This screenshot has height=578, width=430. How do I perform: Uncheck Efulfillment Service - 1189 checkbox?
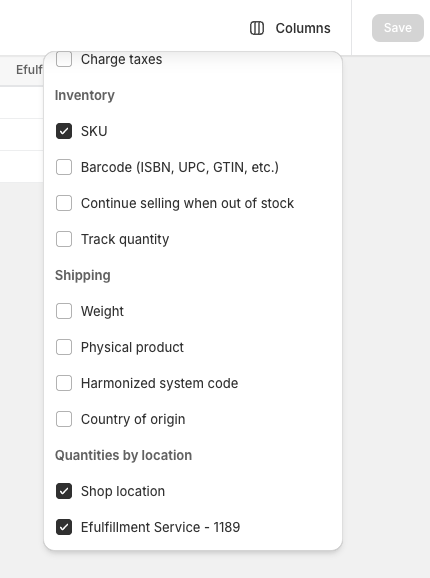click(x=64, y=527)
